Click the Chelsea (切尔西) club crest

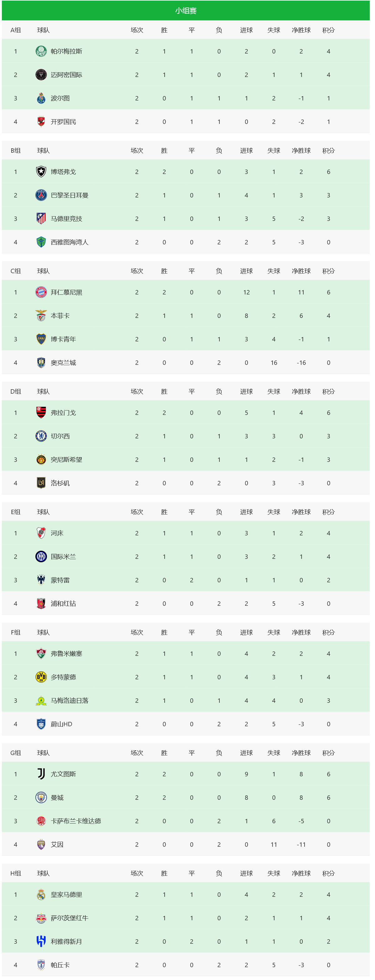tap(41, 436)
